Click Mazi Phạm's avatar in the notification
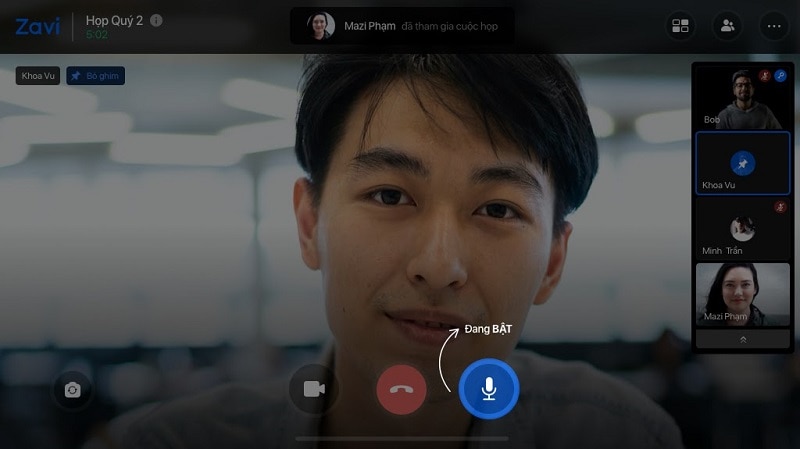 pyautogui.click(x=321, y=26)
